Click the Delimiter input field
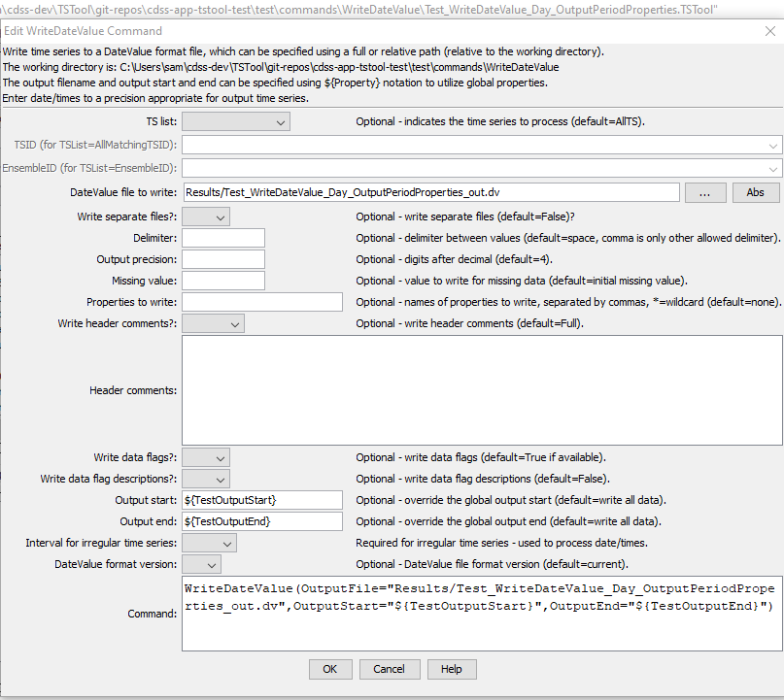The image size is (784, 700). click(x=223, y=238)
